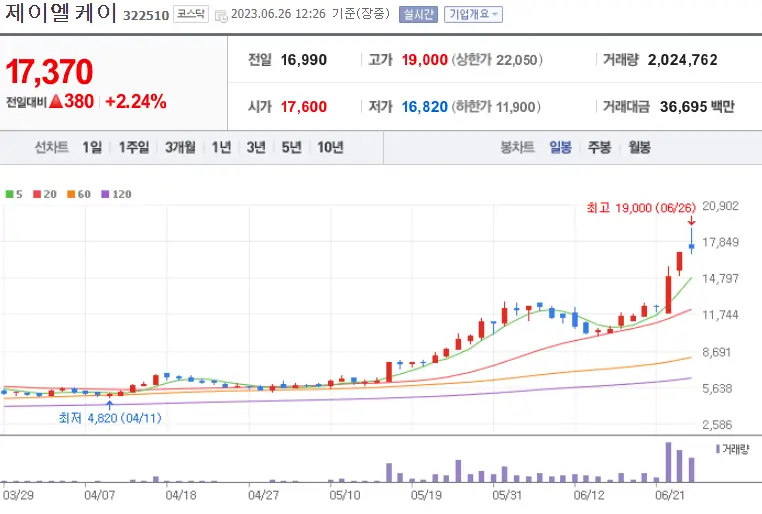Switch to 일봉 daily candle chart
The image size is (762, 514).
[x=560, y=147]
